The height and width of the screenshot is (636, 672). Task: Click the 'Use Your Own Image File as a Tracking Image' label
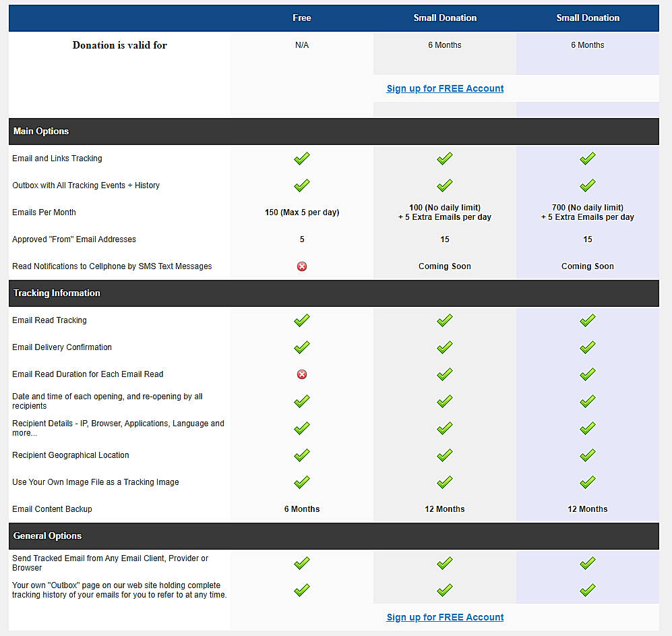pos(96,482)
